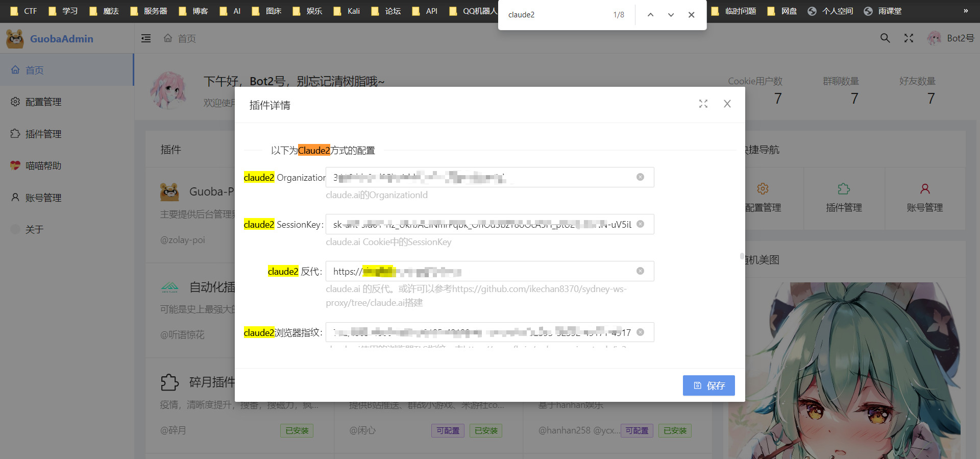Image resolution: width=980 pixels, height=459 pixels.
Task: Click into the claude2 SessionKey input
Action: 480,224
